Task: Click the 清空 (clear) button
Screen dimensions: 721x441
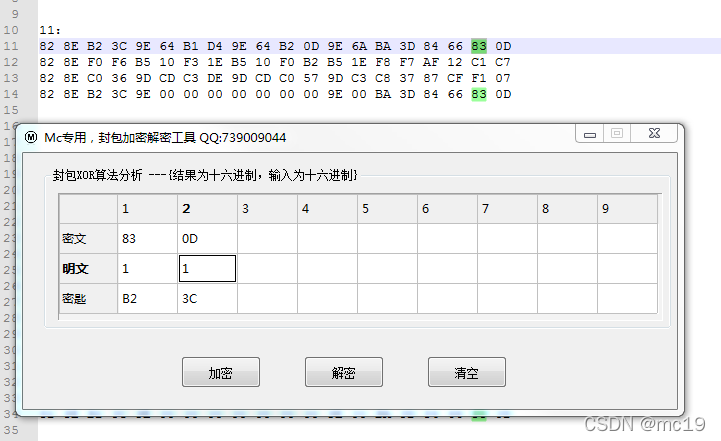Action: pos(467,372)
